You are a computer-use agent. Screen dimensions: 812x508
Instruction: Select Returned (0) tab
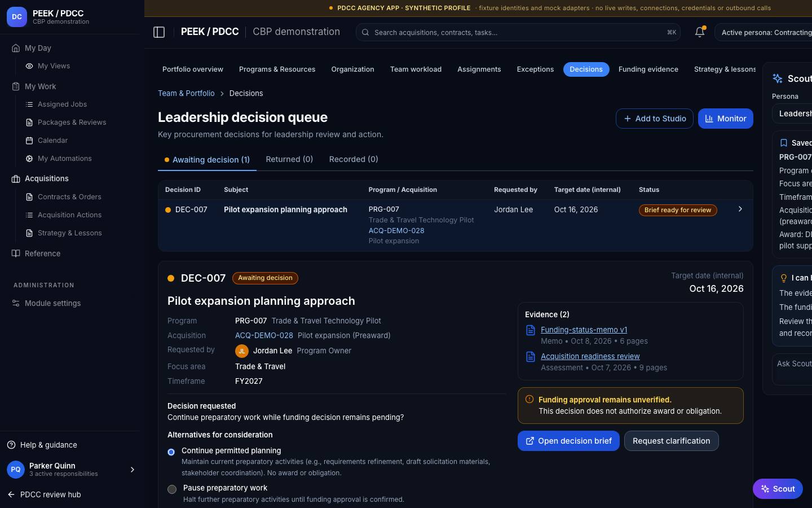coord(289,159)
